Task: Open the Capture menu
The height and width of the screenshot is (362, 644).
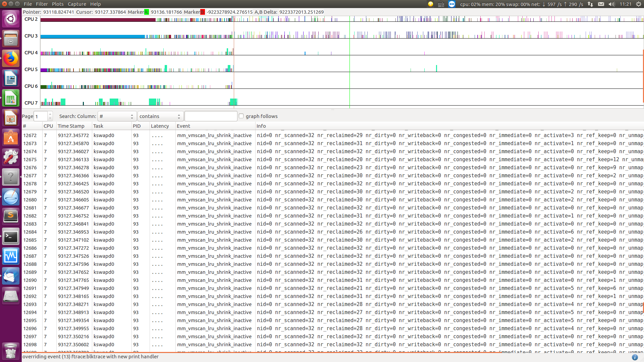Action: click(77, 4)
